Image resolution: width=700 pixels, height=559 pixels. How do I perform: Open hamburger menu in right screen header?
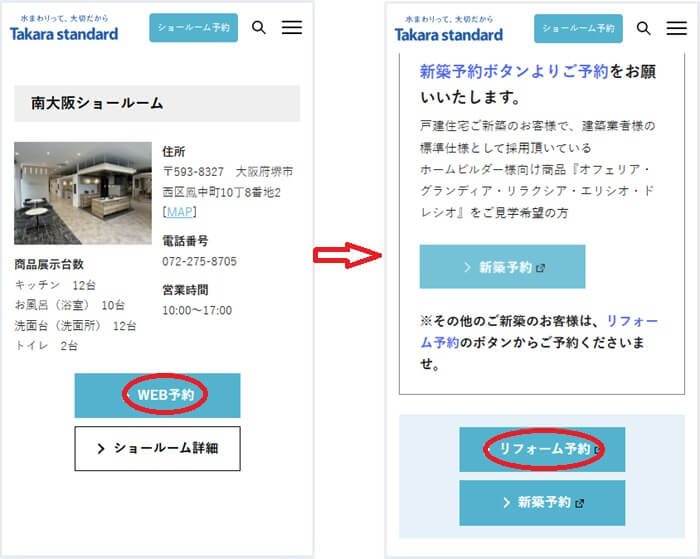[x=677, y=28]
